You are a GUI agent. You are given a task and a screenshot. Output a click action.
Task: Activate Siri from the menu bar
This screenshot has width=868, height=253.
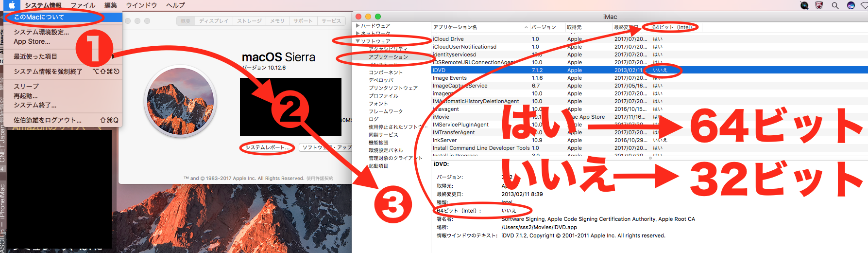click(x=851, y=5)
